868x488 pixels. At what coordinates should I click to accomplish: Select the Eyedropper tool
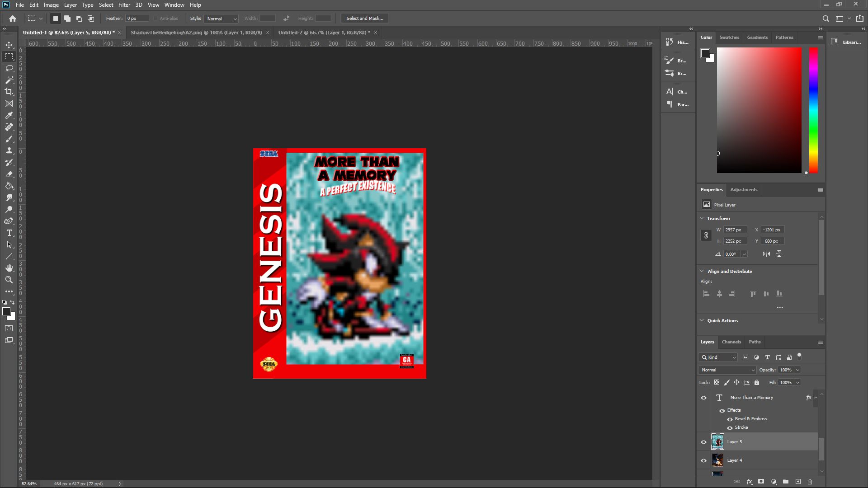(9, 115)
